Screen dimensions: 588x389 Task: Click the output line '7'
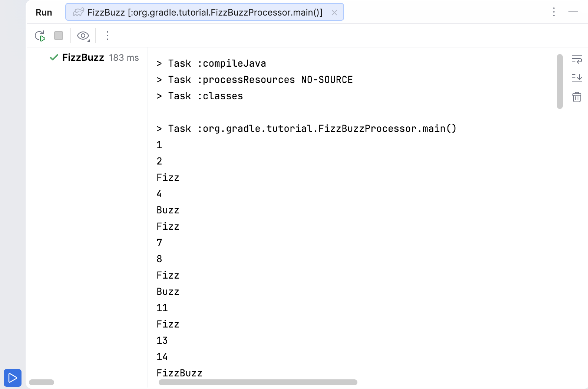pos(159,243)
